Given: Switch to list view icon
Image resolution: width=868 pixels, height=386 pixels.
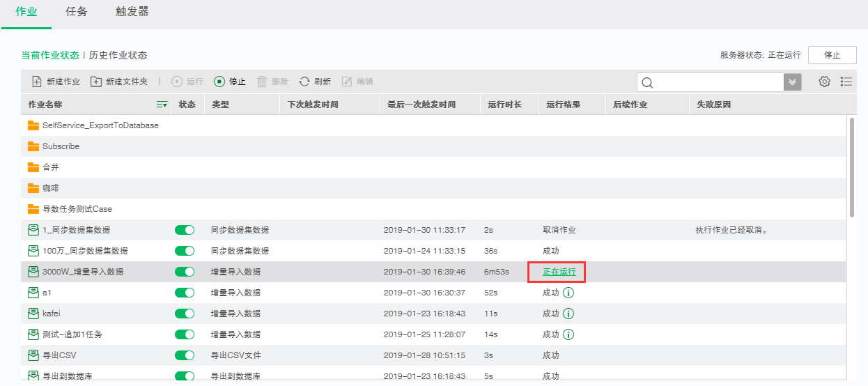Looking at the screenshot, I should click(x=846, y=82).
